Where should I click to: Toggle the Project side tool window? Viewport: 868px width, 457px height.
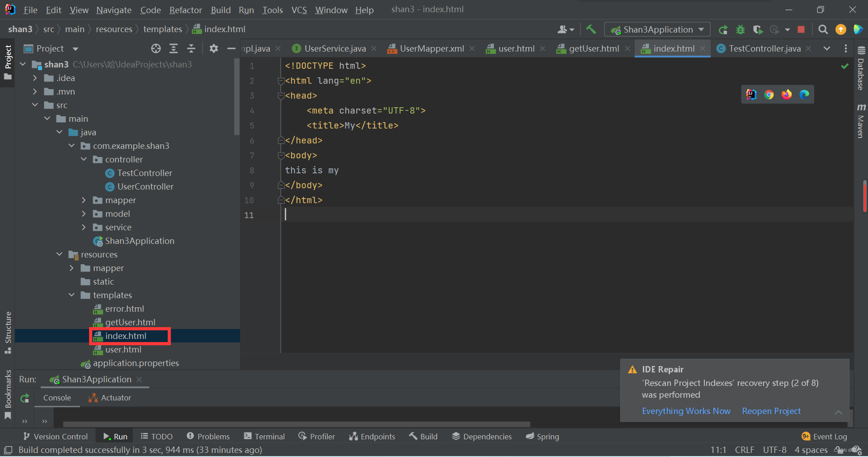[x=8, y=62]
